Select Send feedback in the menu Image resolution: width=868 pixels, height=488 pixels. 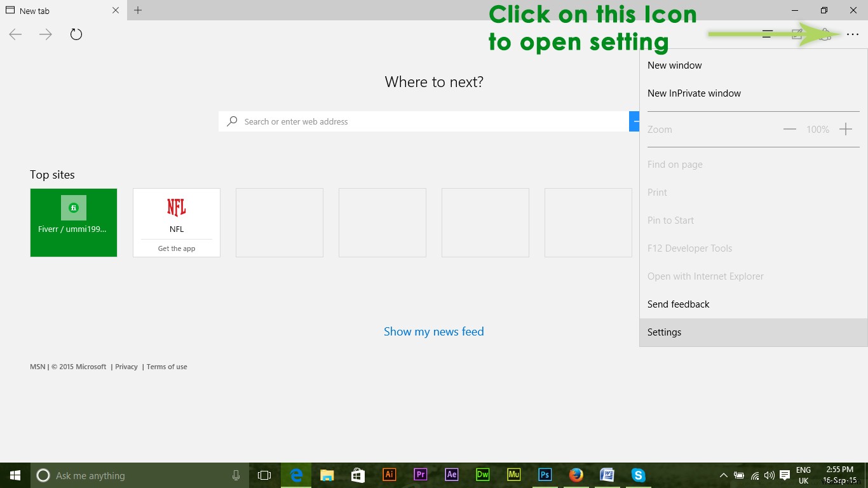click(x=678, y=304)
